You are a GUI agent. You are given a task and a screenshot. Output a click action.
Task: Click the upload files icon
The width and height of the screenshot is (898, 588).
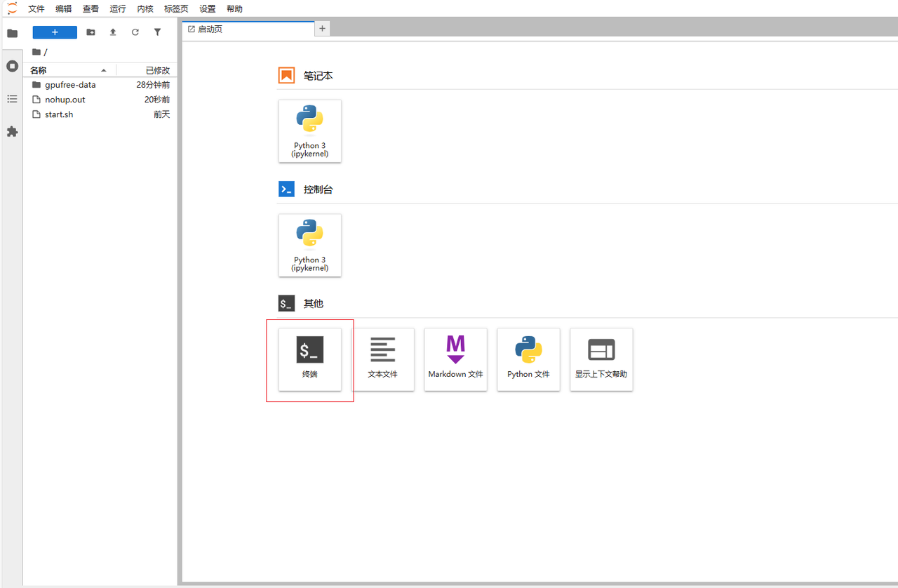(x=113, y=32)
